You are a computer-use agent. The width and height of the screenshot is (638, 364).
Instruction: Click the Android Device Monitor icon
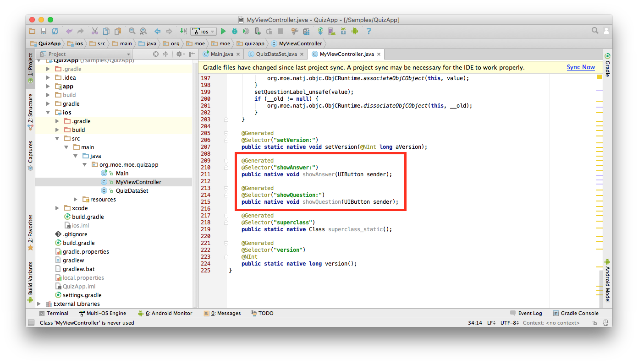coord(355,31)
